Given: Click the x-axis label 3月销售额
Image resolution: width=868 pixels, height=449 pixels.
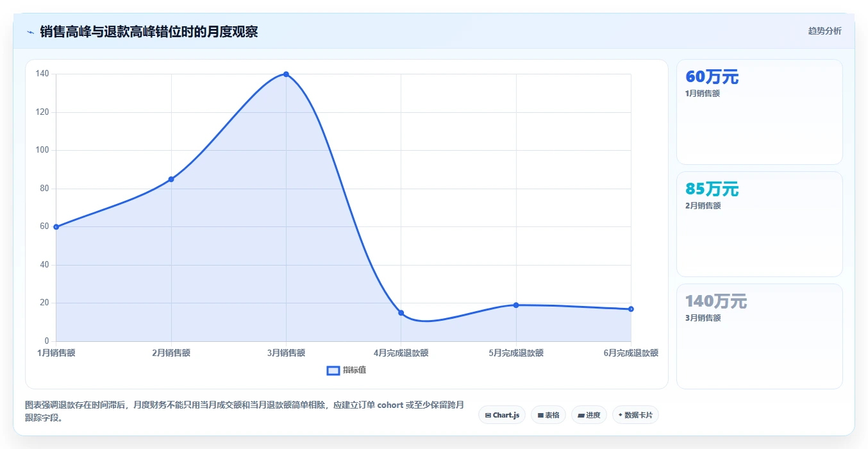Looking at the screenshot, I should (x=286, y=353).
